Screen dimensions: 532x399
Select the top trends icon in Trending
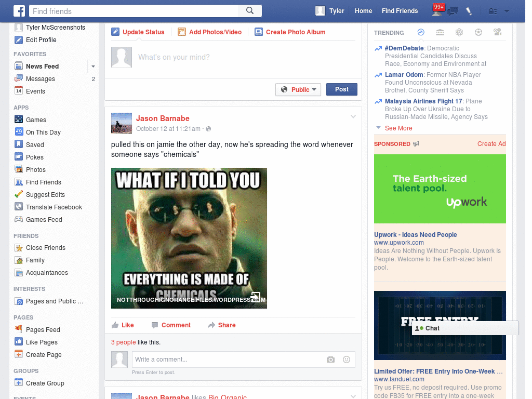click(x=421, y=32)
